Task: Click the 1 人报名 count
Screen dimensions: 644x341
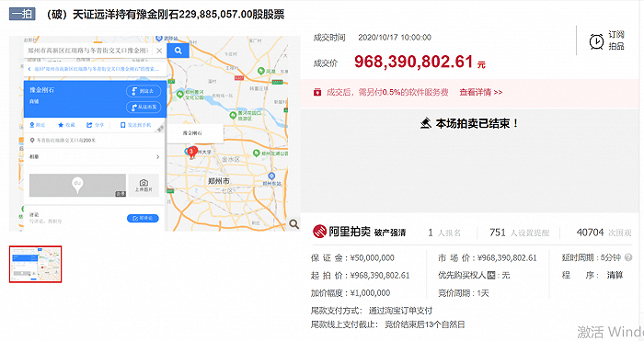Action: (x=444, y=233)
